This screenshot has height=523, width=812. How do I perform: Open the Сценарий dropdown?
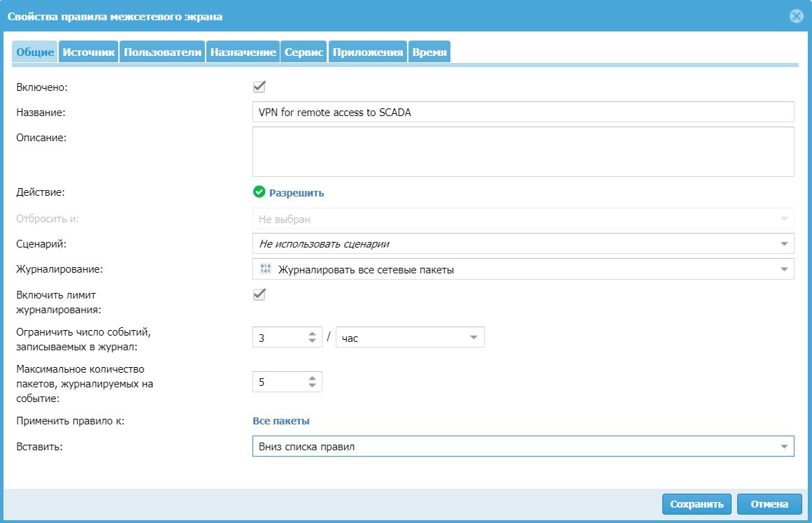tap(523, 243)
